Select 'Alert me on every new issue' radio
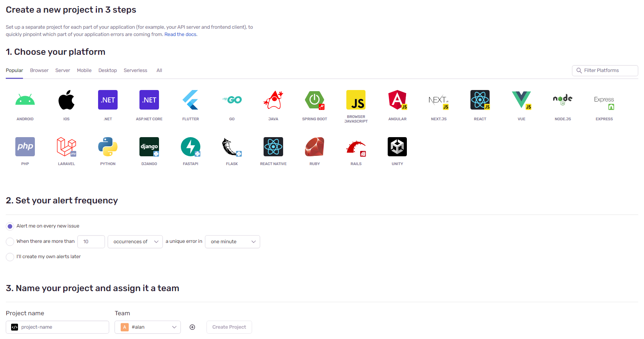 (10, 226)
